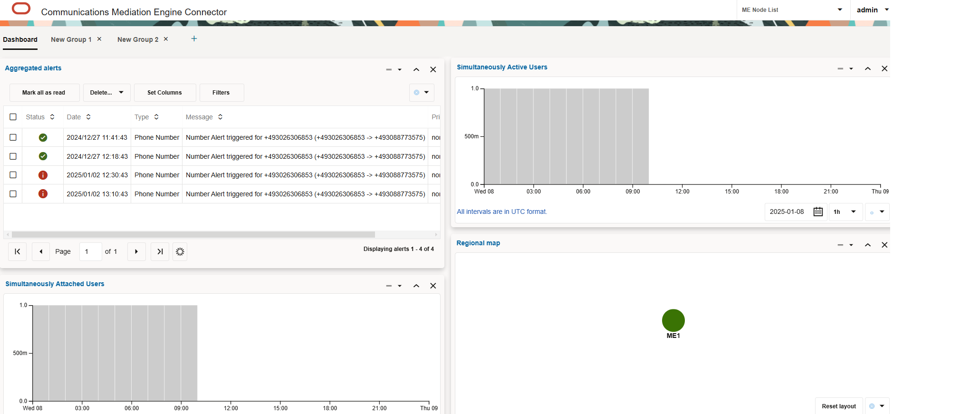Viewport: 980px width, 414px height.
Task: Collapse the Simultaneously Attached Users panel
Action: tap(416, 286)
